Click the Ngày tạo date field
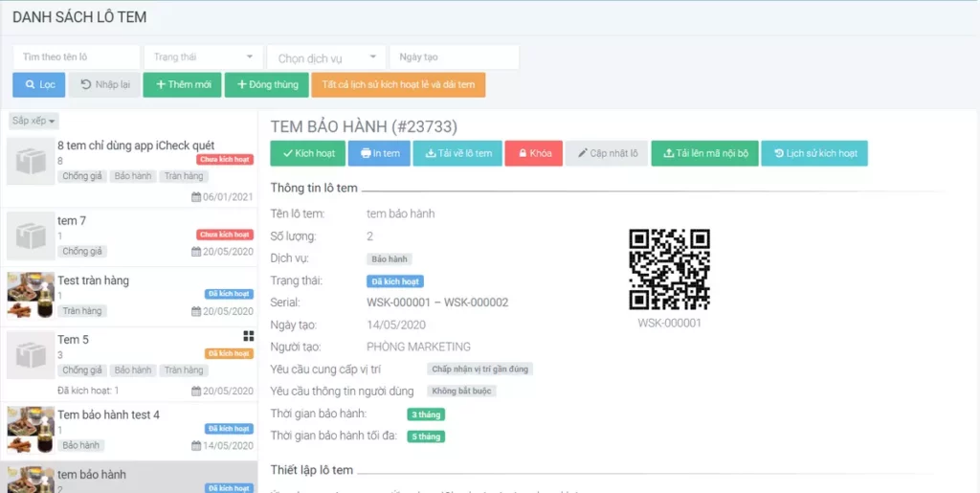The width and height of the screenshot is (980, 493). click(x=455, y=57)
